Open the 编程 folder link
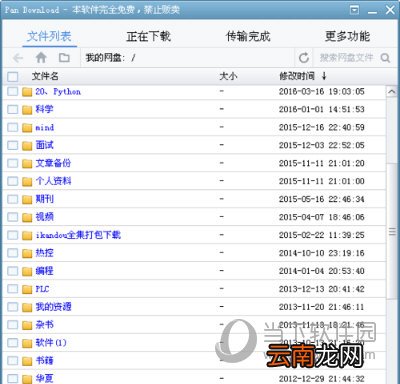Screen dimensions: 400x384 (44, 271)
